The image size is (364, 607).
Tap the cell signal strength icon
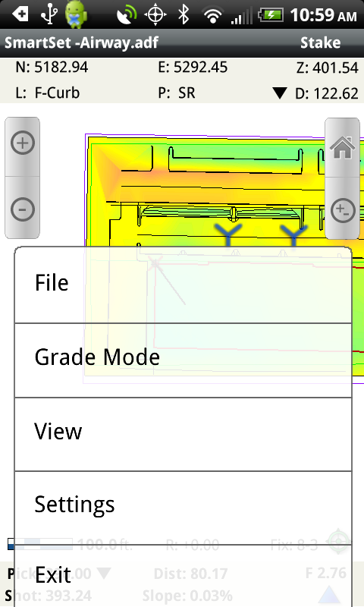pos(241,17)
